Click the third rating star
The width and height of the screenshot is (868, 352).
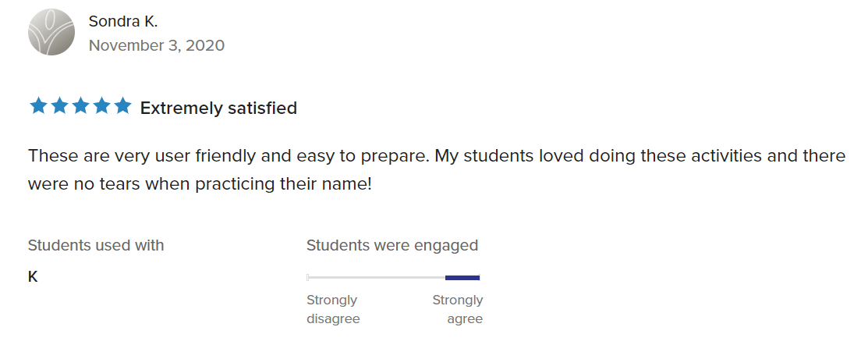[80, 106]
